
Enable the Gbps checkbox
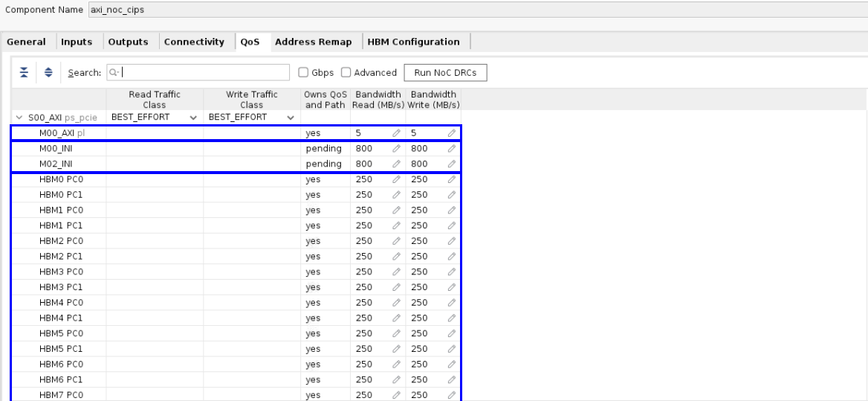pyautogui.click(x=303, y=73)
